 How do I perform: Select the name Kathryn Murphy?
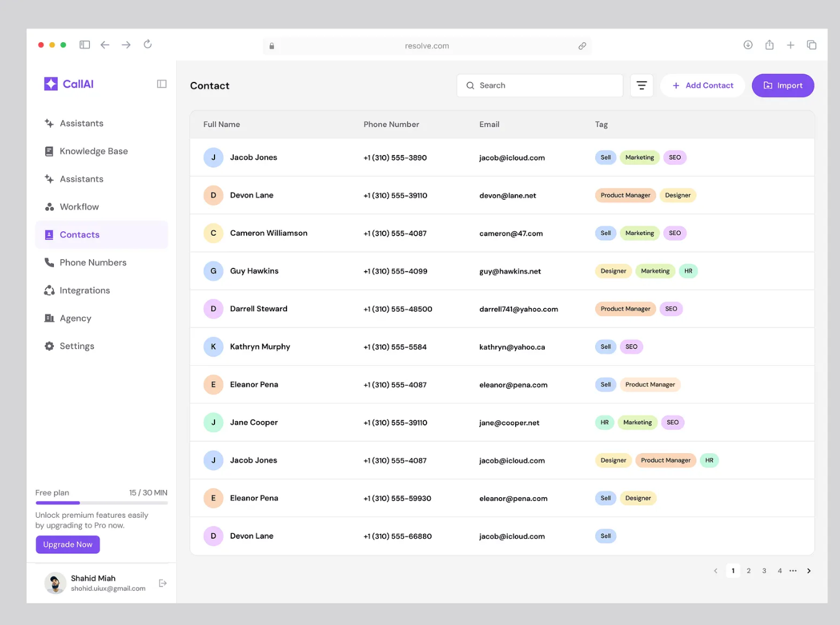coord(260,347)
